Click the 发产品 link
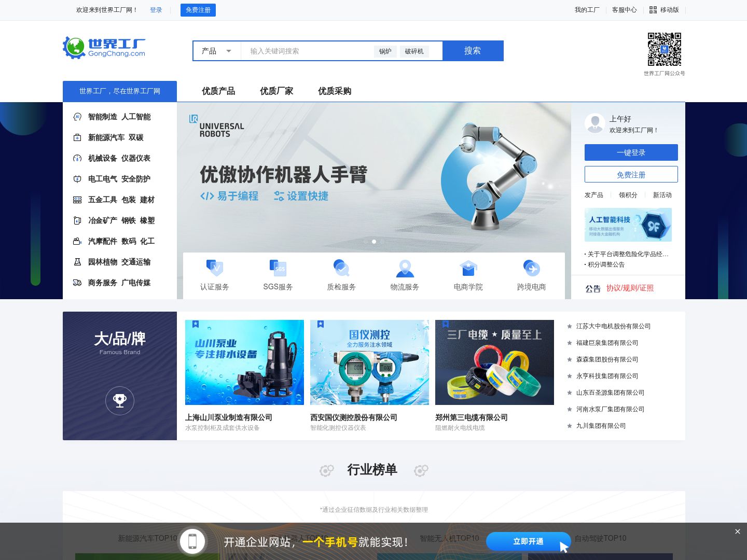This screenshot has width=747, height=560. (x=594, y=195)
